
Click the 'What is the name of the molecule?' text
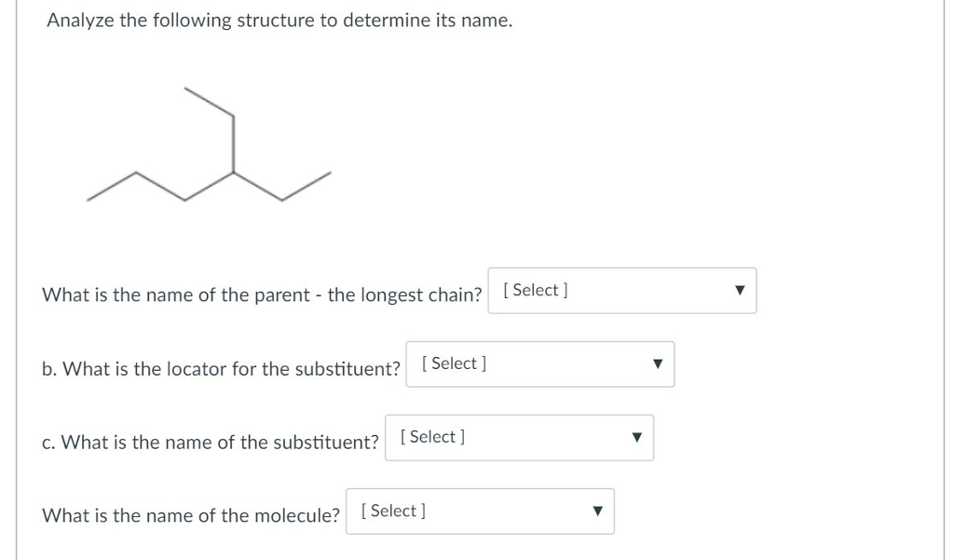[x=190, y=516]
